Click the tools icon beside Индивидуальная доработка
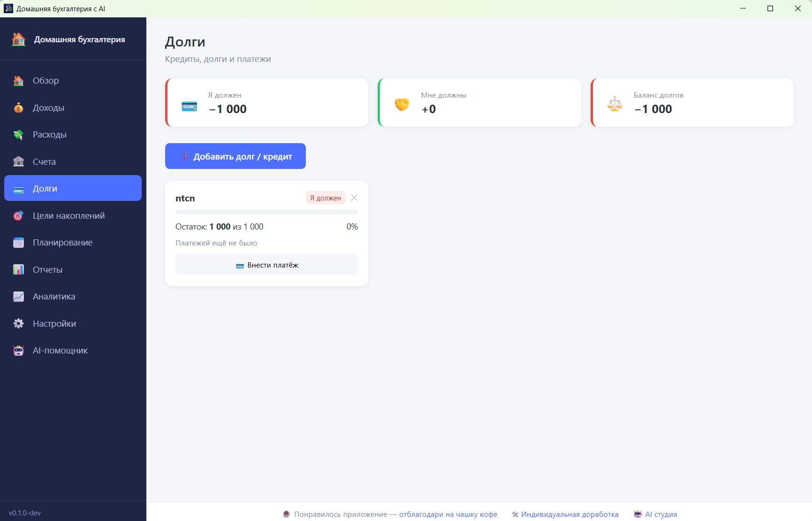The width and height of the screenshot is (812, 521). click(x=515, y=514)
